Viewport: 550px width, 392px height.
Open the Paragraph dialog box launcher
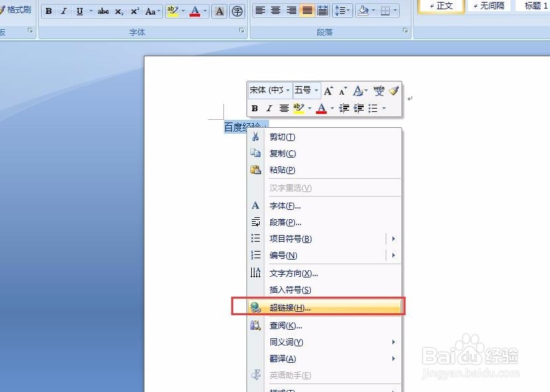(405, 30)
